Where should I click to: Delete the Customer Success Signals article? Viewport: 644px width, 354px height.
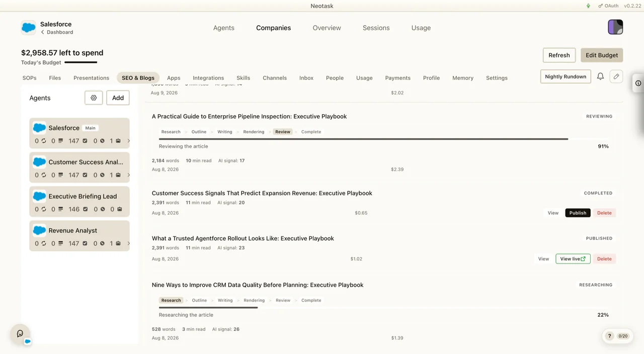604,213
